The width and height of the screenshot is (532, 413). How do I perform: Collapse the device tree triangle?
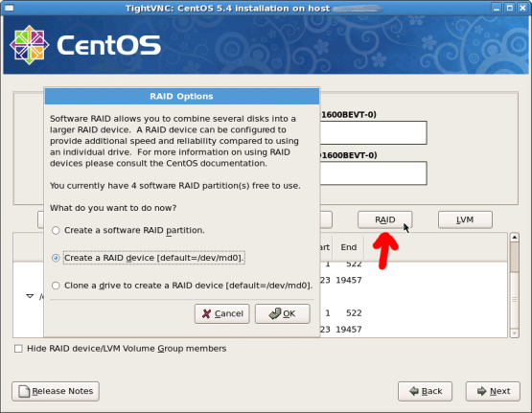point(30,296)
